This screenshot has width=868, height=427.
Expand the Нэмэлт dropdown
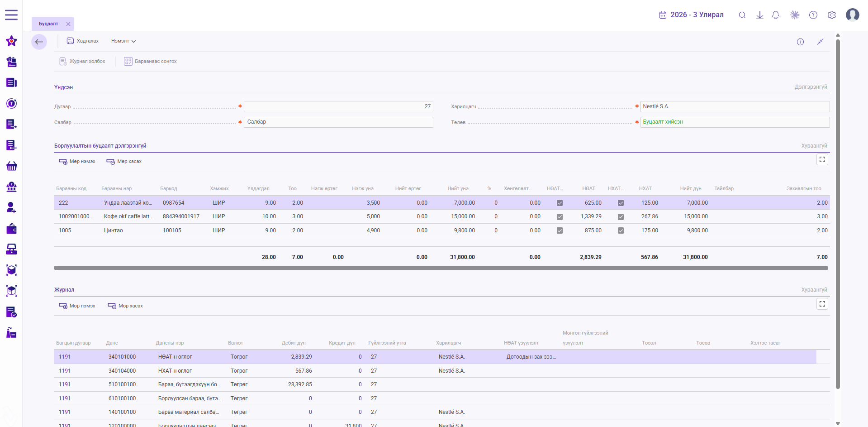point(123,41)
